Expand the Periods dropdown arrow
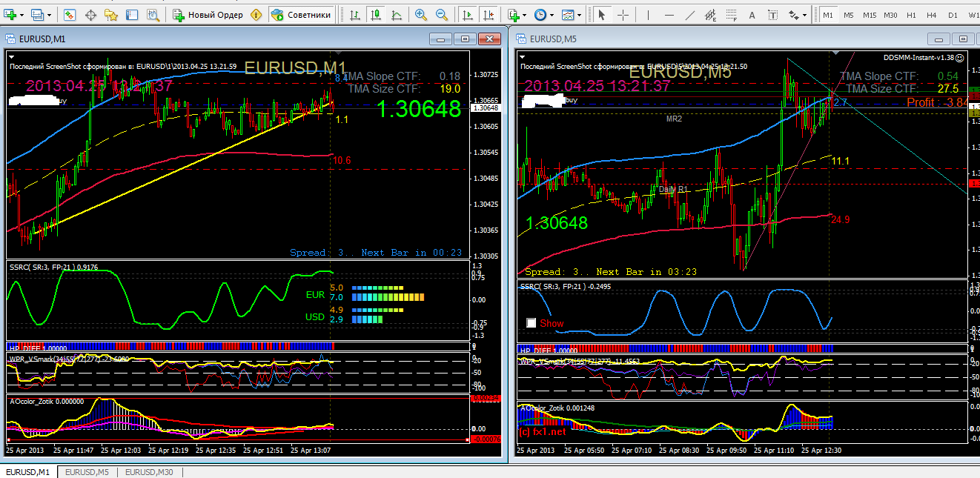Viewport: 980px width, 478px height. [552, 15]
